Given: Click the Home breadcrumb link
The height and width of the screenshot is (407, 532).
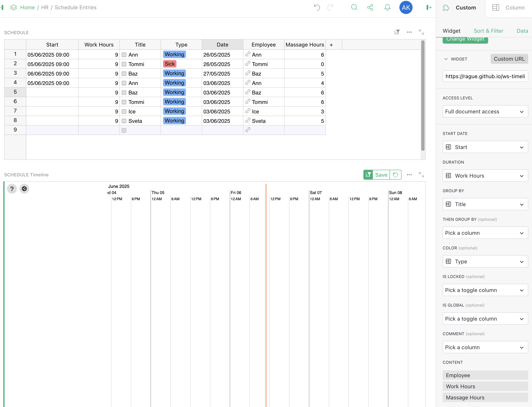Looking at the screenshot, I should click(x=27, y=7).
